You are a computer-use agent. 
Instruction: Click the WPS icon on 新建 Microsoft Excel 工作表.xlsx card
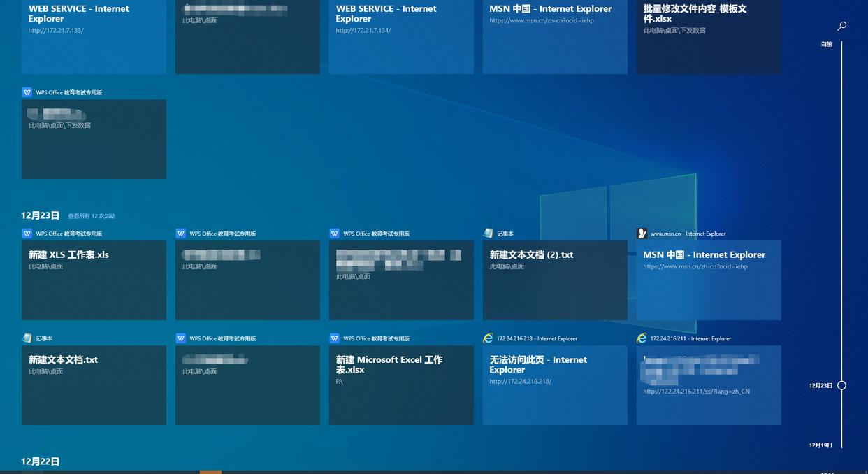(334, 338)
